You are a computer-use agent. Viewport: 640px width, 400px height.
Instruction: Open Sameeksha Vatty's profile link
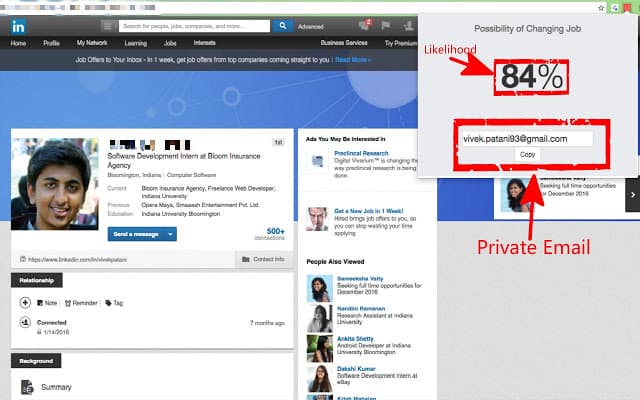coord(360,278)
